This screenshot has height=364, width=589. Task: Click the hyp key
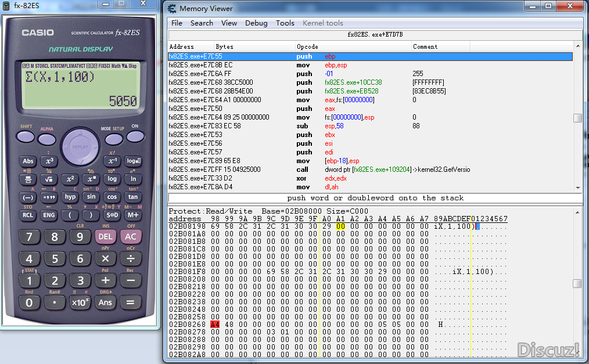pos(70,197)
